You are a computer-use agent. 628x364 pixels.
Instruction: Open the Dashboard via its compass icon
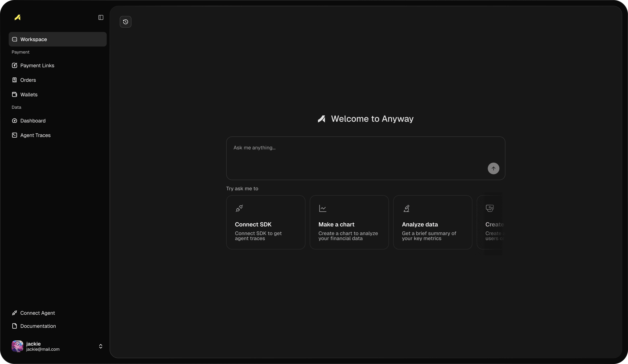pos(14,120)
